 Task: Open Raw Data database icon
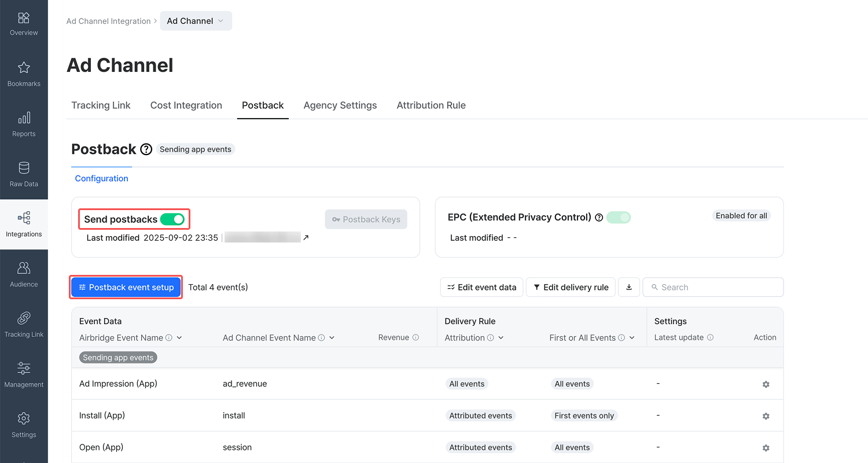(x=24, y=168)
